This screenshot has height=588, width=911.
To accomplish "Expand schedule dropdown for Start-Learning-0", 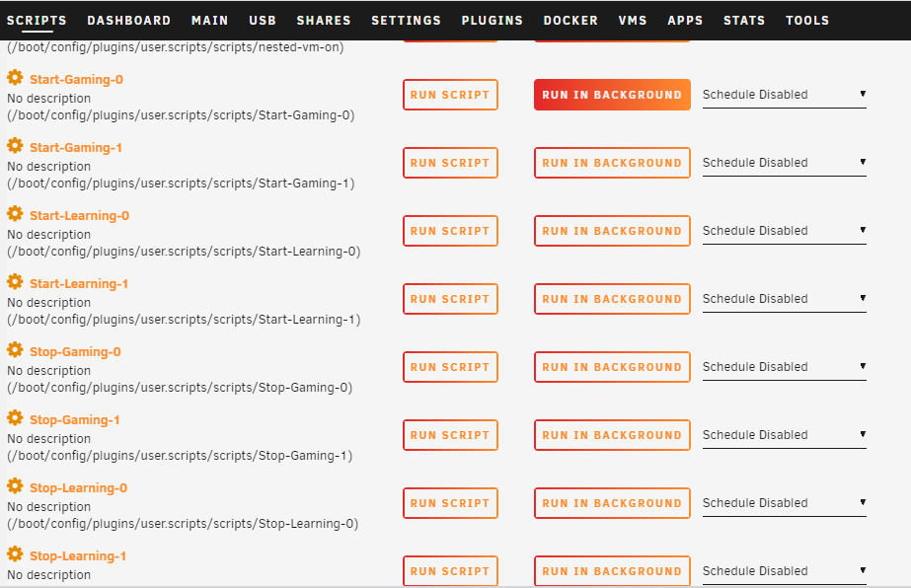I will 785,231.
